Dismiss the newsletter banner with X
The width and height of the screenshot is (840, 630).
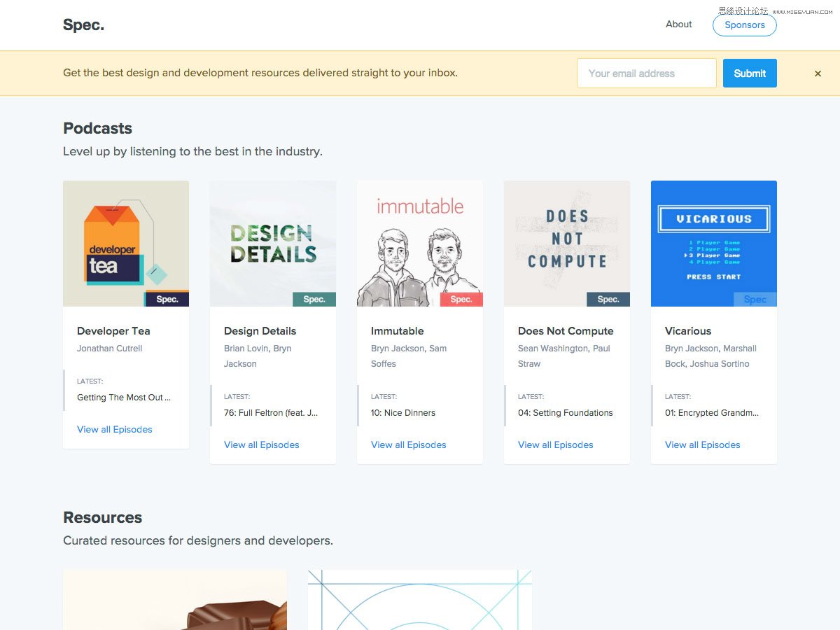pos(818,73)
